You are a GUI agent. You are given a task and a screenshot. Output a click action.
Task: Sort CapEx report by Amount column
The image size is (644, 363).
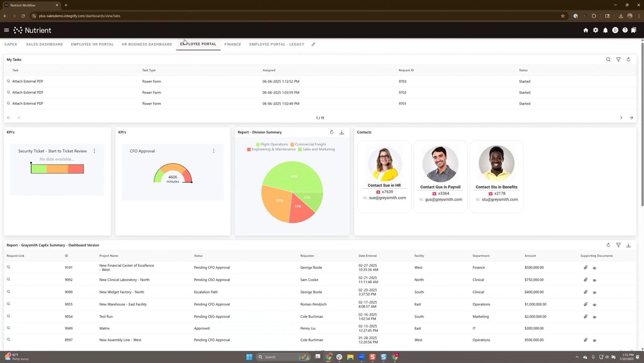point(530,256)
